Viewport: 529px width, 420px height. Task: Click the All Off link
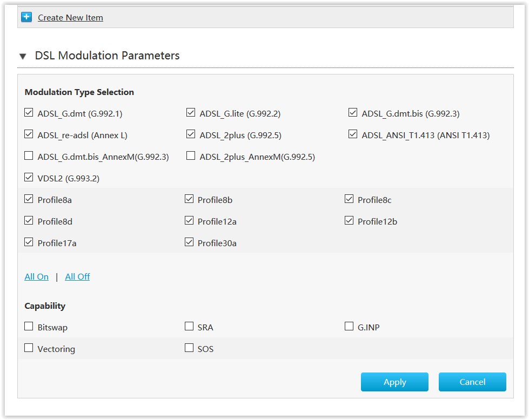[x=77, y=277]
